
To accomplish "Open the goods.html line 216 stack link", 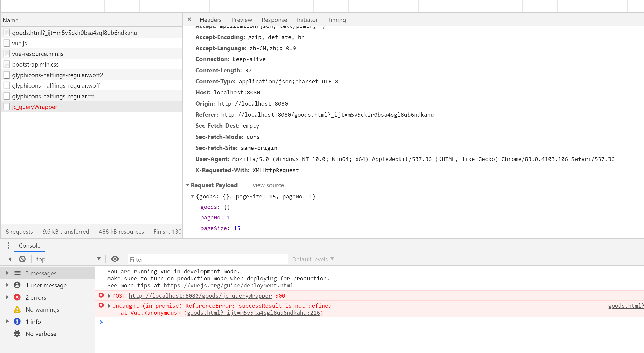I will (x=253, y=313).
